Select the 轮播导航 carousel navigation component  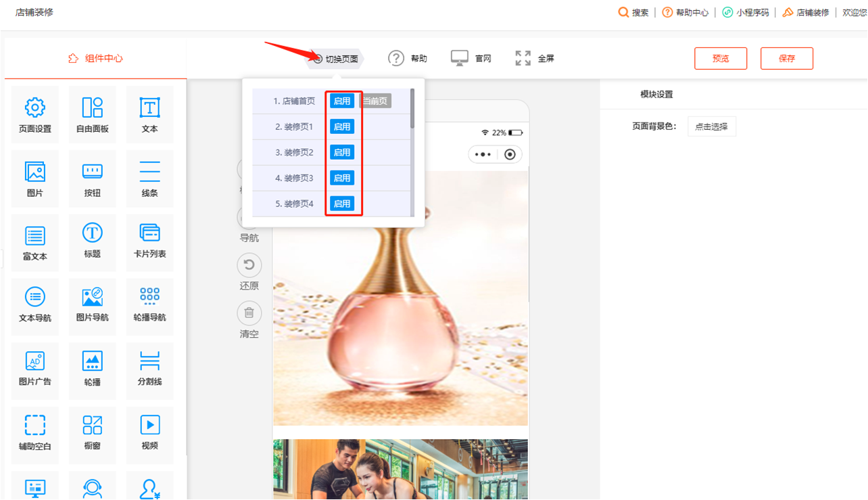coord(149,306)
